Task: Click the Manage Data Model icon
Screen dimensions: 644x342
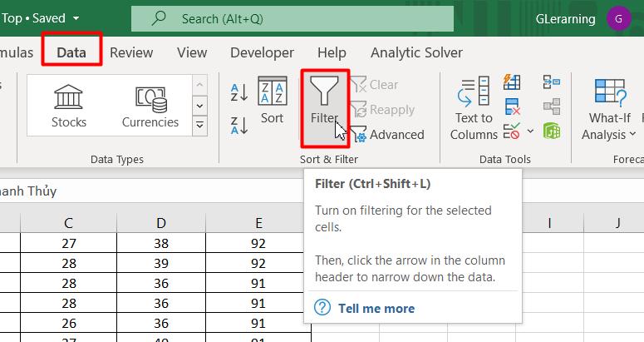Action: tap(551, 131)
